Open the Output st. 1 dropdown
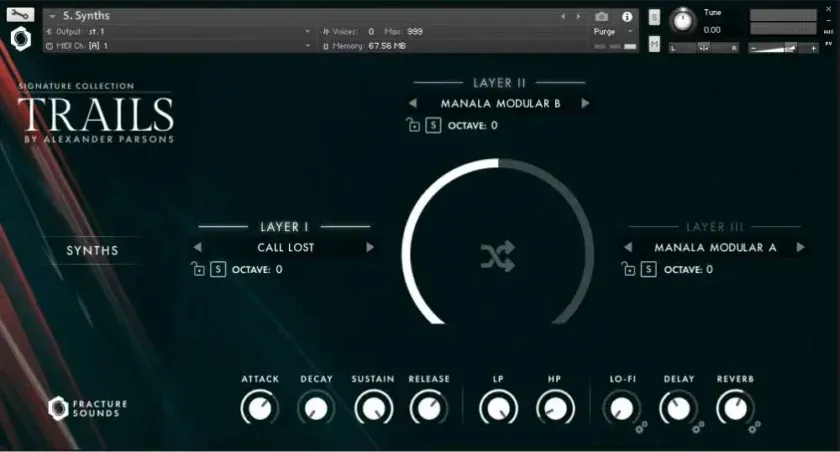840x452 pixels. pos(180,31)
